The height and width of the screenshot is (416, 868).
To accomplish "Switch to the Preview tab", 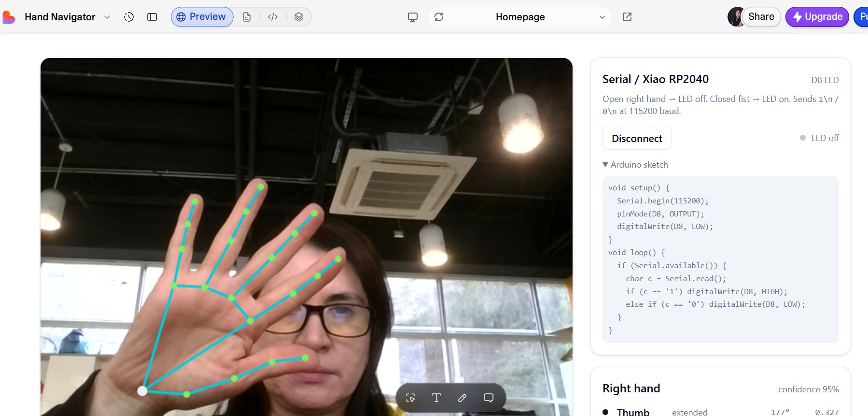I will (x=202, y=17).
